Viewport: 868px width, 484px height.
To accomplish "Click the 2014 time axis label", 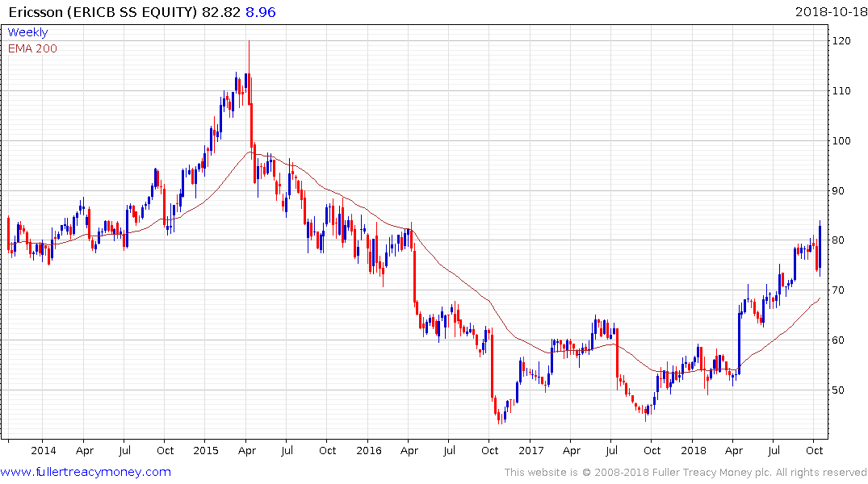I will click(x=43, y=450).
